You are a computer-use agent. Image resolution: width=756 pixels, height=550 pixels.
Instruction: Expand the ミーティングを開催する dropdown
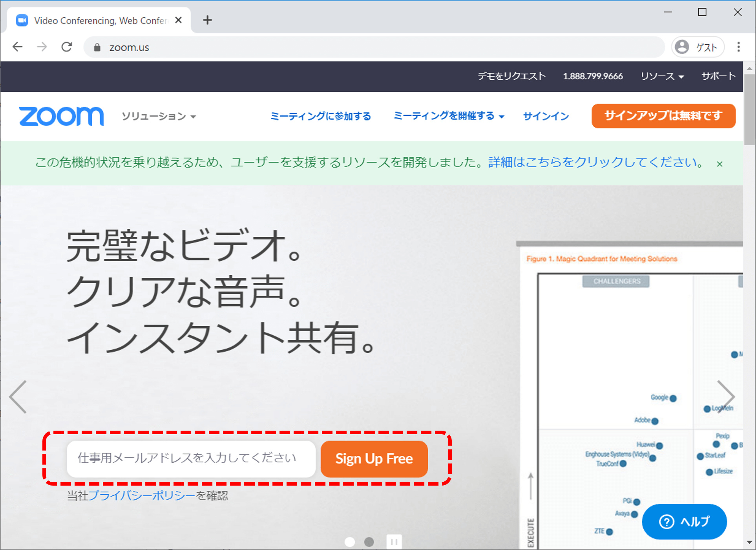tap(448, 115)
